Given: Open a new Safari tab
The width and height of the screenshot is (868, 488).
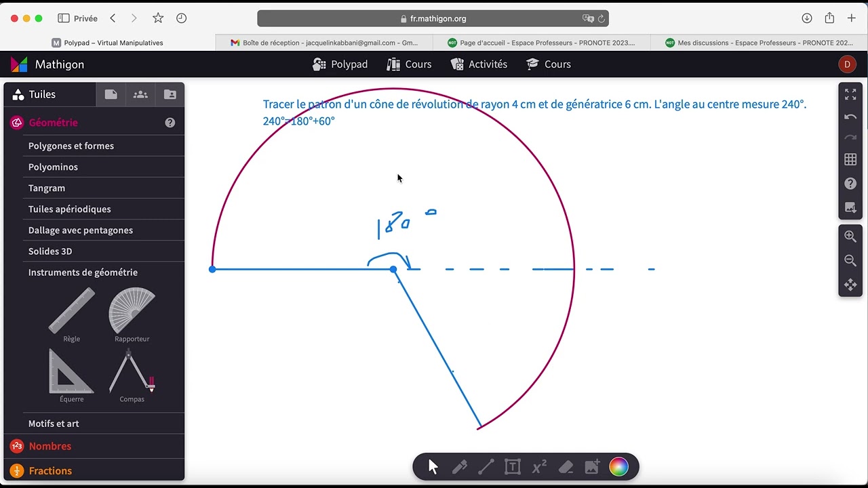Looking at the screenshot, I should pos(852,18).
